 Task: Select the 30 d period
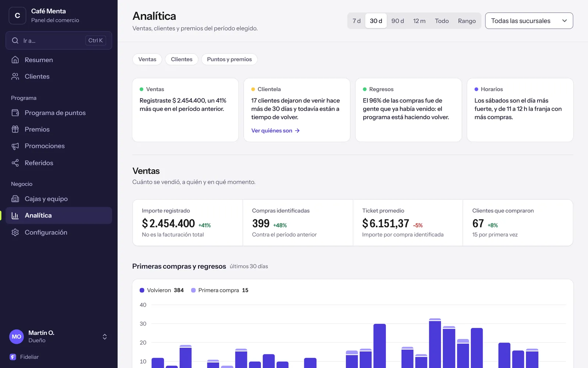point(376,21)
